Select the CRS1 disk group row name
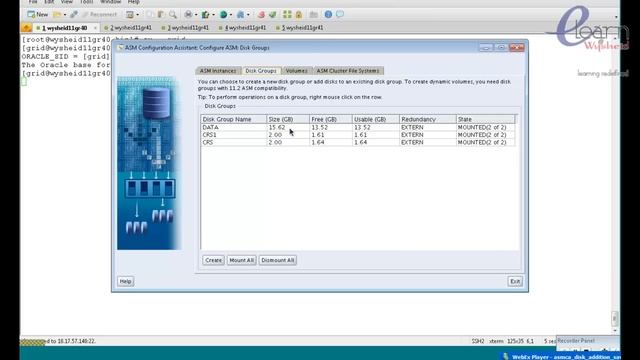Screen dimensions: 640x360 click(x=209, y=135)
